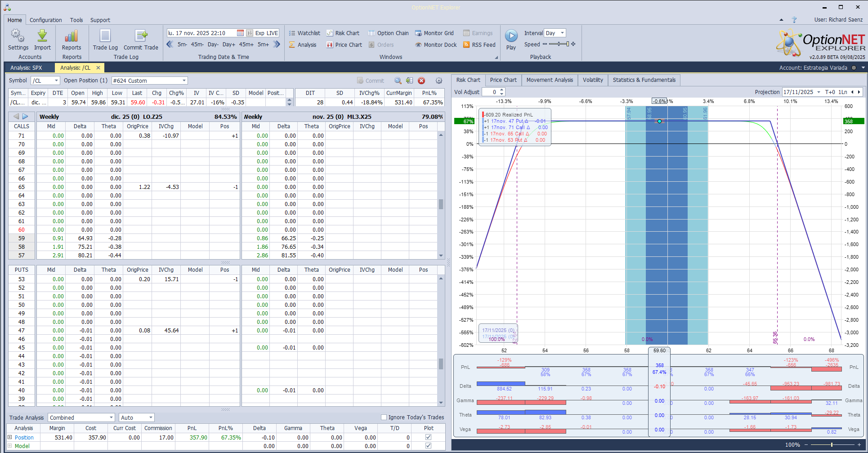Open Settings from the Accounts group
Screen dimensions: 868x453
tap(18, 40)
